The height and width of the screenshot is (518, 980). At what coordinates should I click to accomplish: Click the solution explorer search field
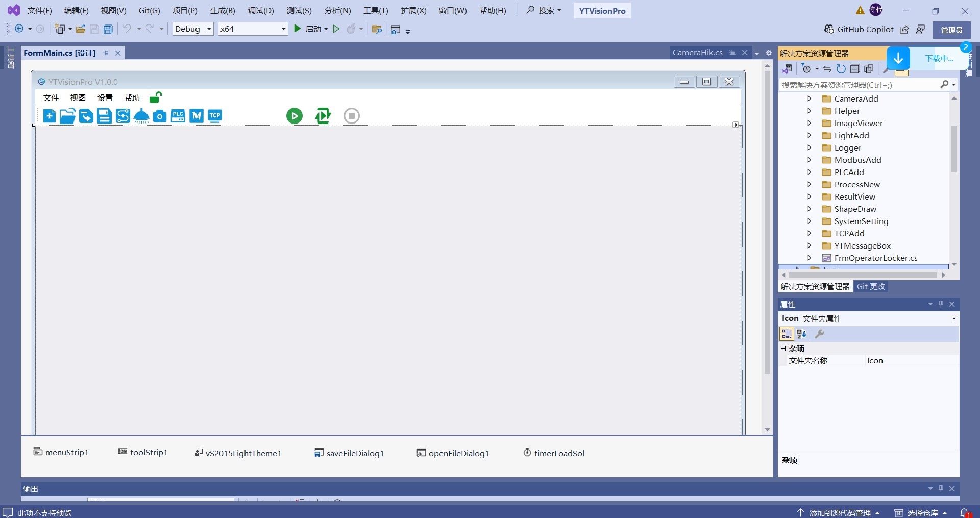click(x=859, y=85)
